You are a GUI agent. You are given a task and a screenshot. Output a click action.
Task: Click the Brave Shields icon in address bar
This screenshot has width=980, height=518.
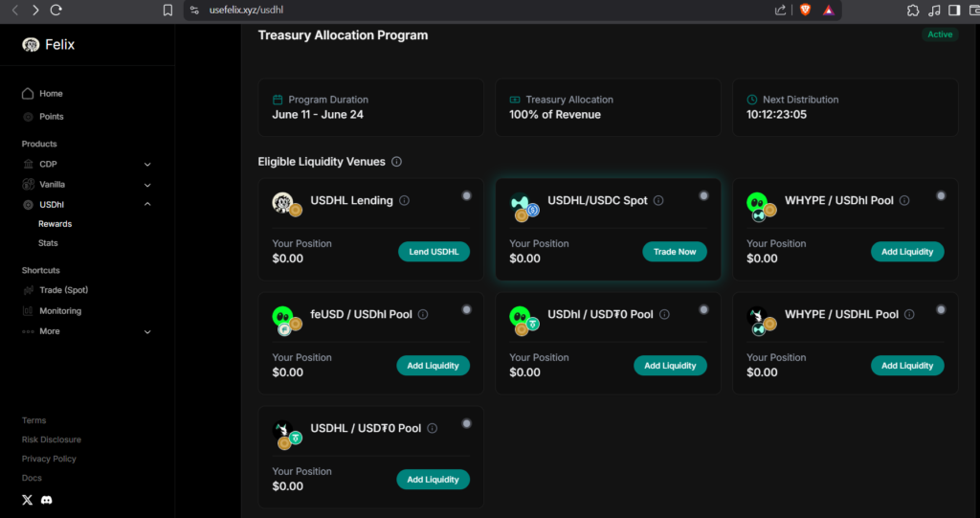point(804,10)
